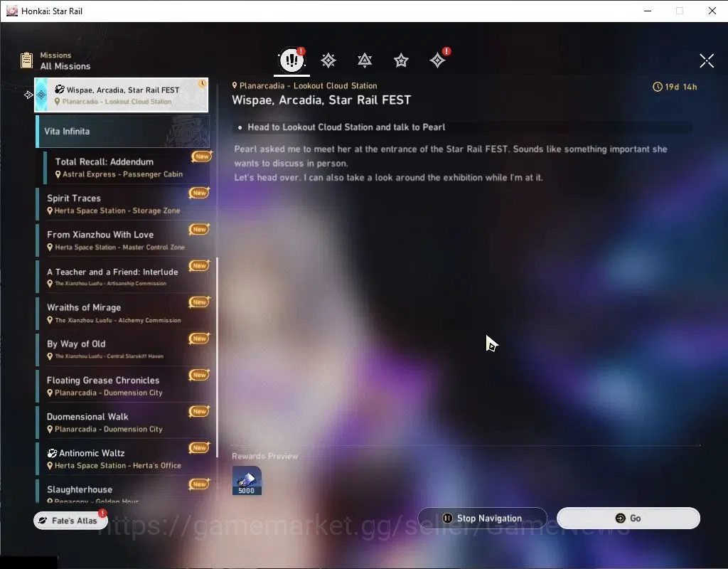The width and height of the screenshot is (728, 569).
Task: Close the Honkai: Star Rail window
Action: click(712, 11)
